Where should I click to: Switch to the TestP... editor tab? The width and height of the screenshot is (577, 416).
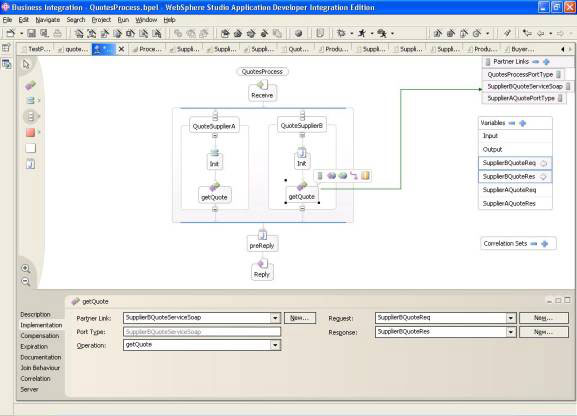(x=37, y=49)
